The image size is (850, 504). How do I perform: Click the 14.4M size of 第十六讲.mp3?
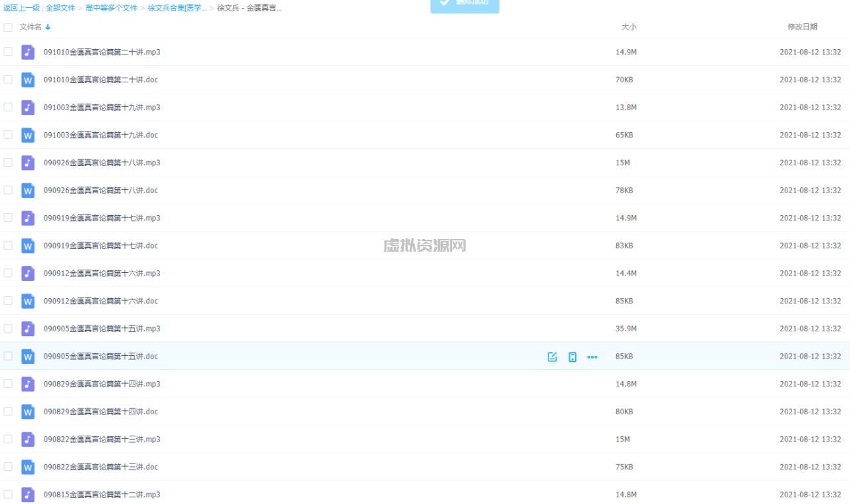click(x=626, y=274)
